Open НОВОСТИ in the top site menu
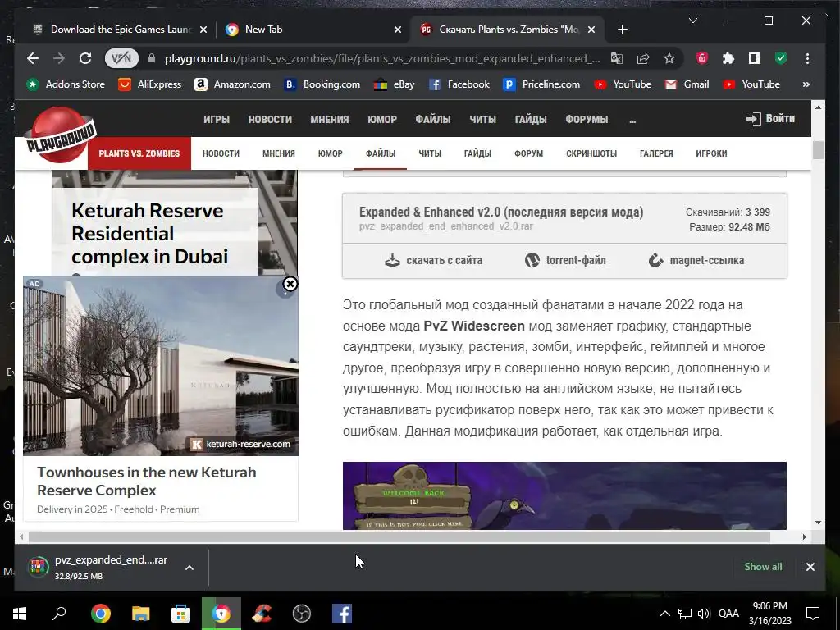Image resolution: width=840 pixels, height=630 pixels. (270, 119)
